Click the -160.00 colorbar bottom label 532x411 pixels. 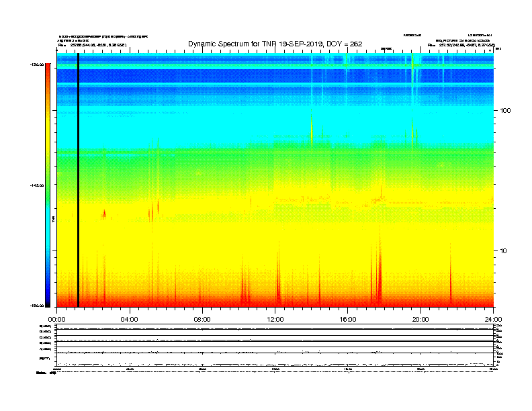(36, 306)
